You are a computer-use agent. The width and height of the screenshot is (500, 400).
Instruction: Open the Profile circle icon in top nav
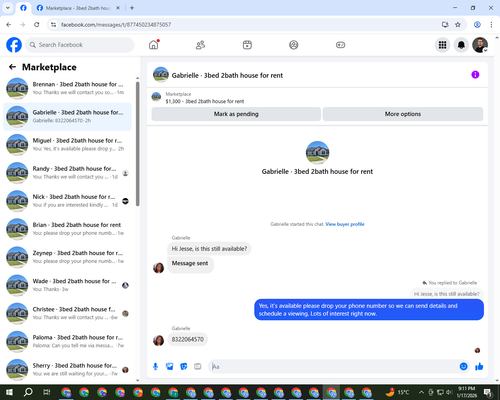(294, 45)
